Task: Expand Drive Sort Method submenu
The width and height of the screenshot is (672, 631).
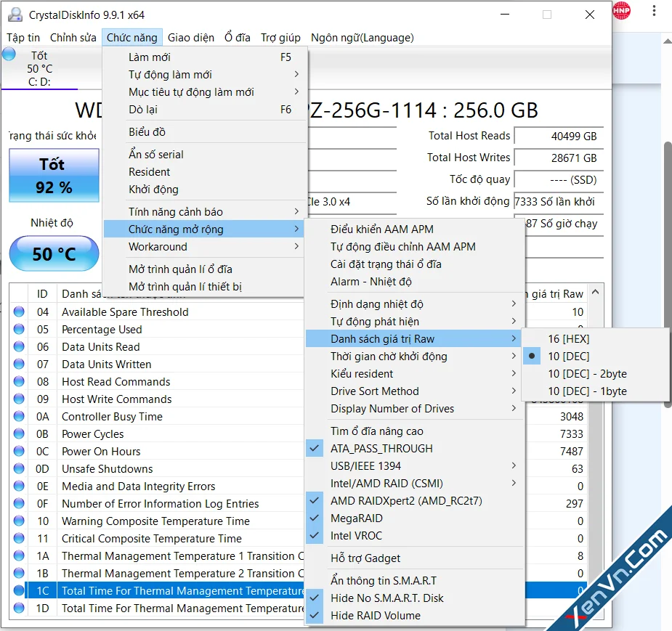Action: tap(415, 391)
